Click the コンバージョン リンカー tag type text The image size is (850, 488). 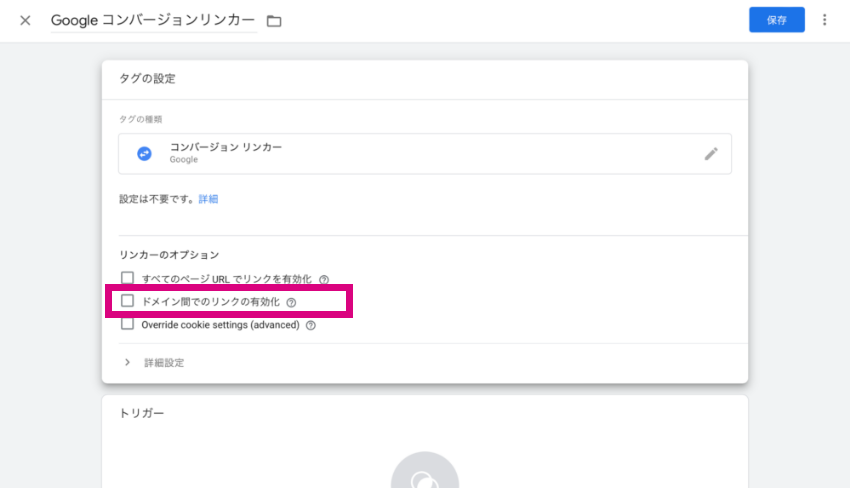pos(226,147)
